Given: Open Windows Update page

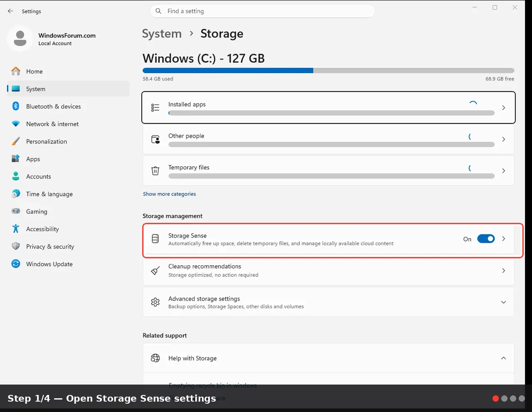Looking at the screenshot, I should tap(68, 264).
